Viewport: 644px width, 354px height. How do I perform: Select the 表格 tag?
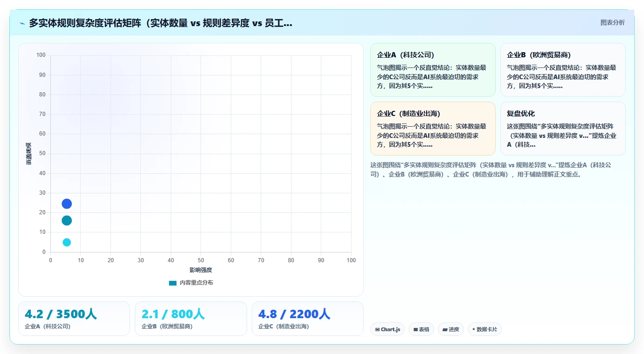[421, 329]
